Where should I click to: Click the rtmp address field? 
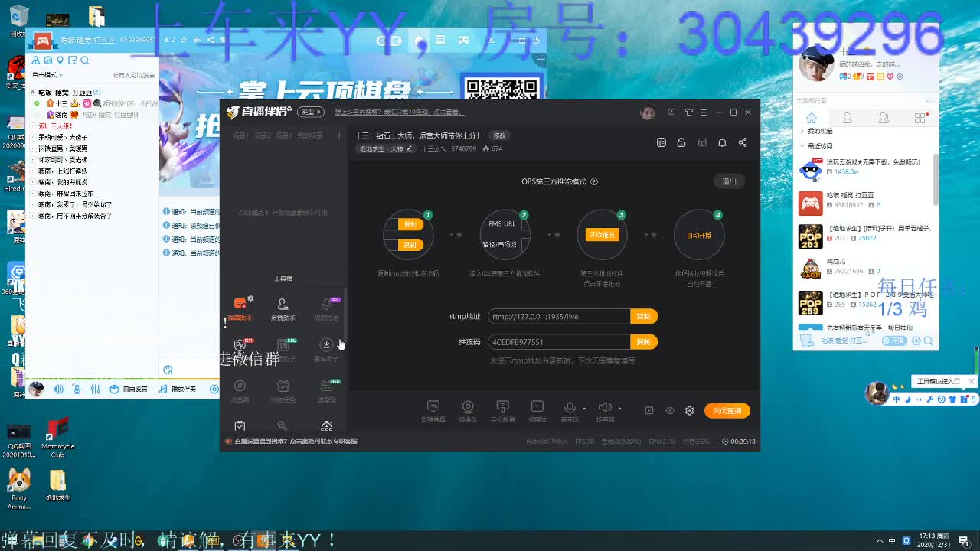click(x=559, y=316)
